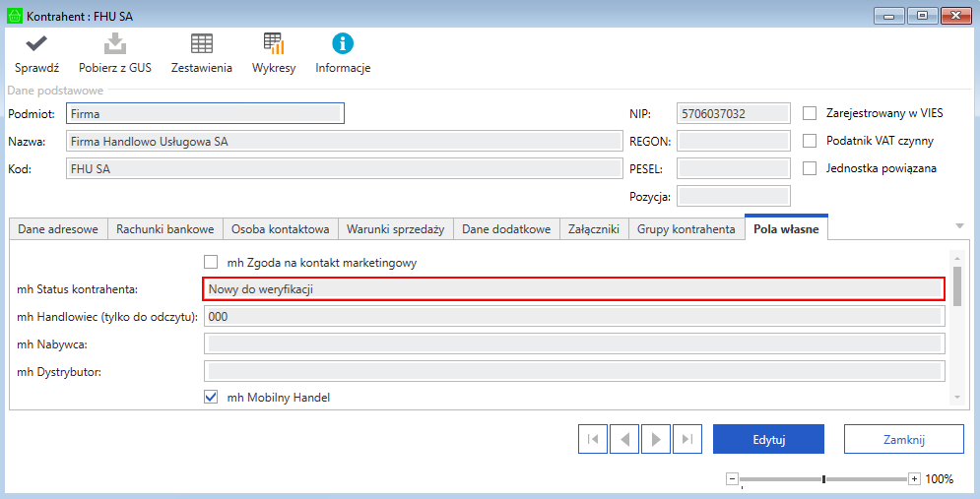Toggle Podatnik VAT czynny checkbox
This screenshot has width=980, height=499.
click(811, 141)
